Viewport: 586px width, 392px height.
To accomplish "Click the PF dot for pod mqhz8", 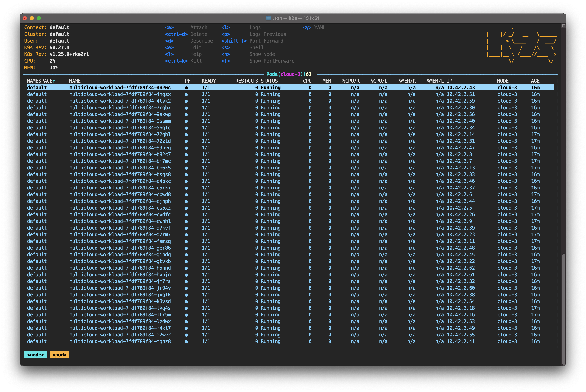I will (186, 342).
